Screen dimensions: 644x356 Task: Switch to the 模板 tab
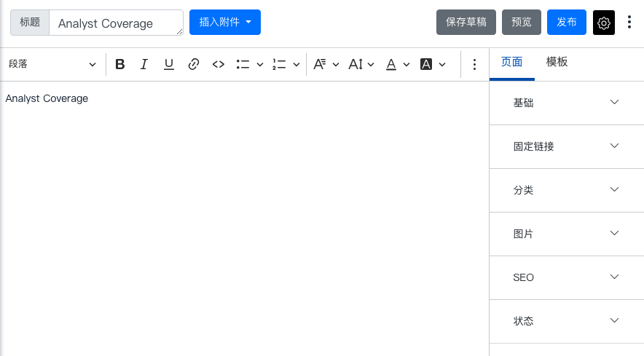tap(557, 62)
